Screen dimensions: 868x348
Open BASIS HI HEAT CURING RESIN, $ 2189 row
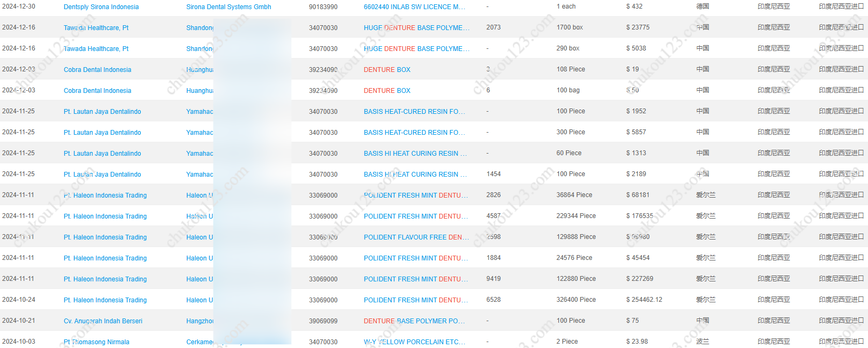point(415,175)
